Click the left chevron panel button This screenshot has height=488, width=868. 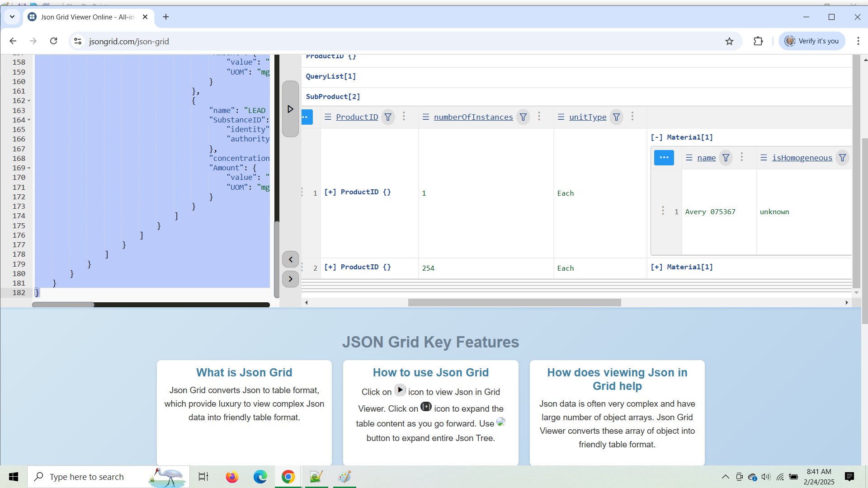[x=290, y=259]
